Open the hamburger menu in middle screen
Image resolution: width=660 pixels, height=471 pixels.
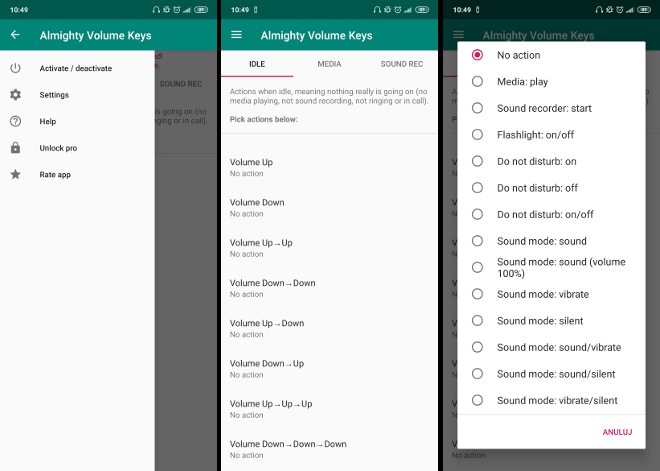click(237, 35)
